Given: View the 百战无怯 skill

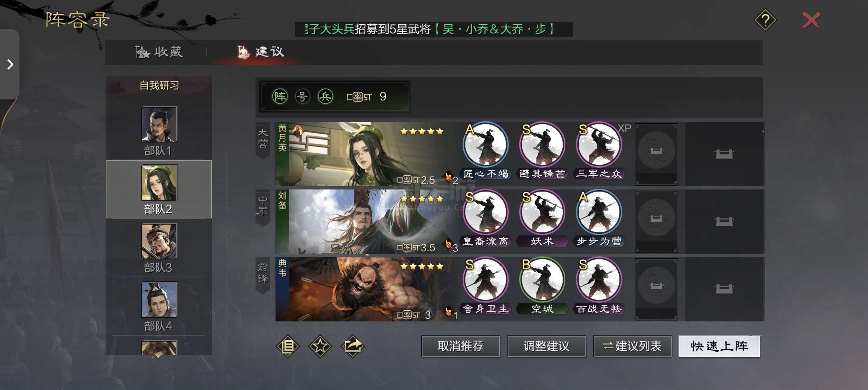Looking at the screenshot, I should [x=599, y=286].
